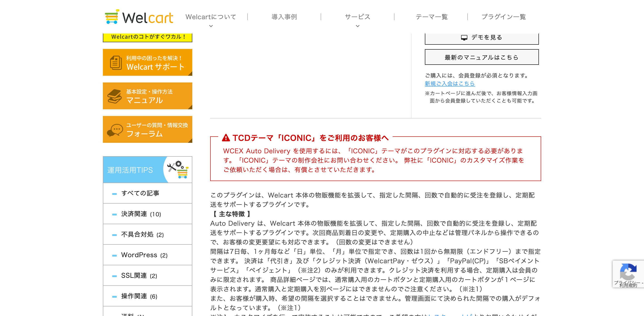This screenshot has width=644, height=316.
Task: Click 最新のマニュアルはこちら button
Action: tap(482, 57)
